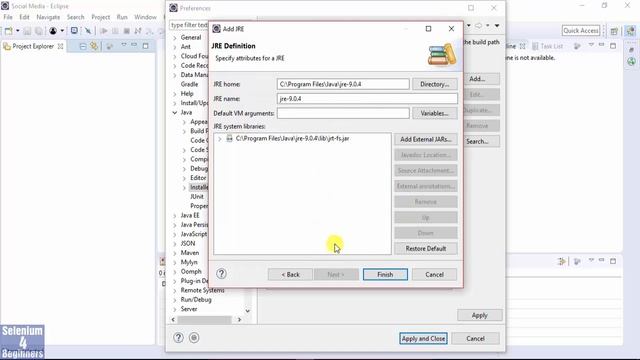Open the Search menu
Image resolution: width=640 pixels, height=360 pixels.
[x=76, y=17]
